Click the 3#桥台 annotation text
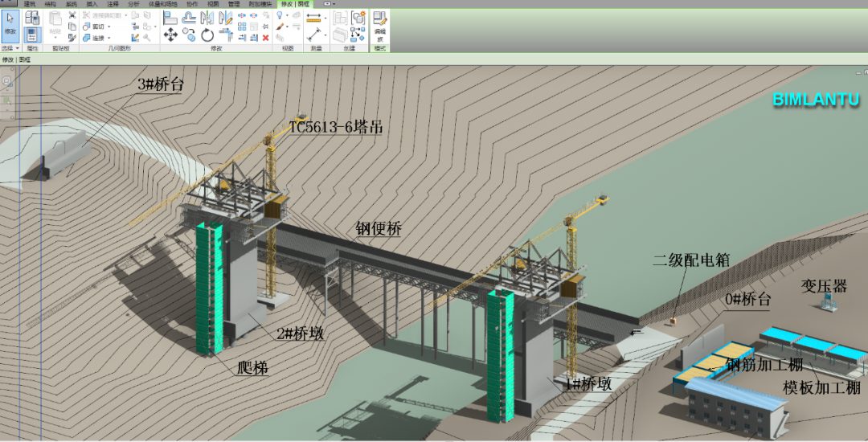 pyautogui.click(x=160, y=84)
